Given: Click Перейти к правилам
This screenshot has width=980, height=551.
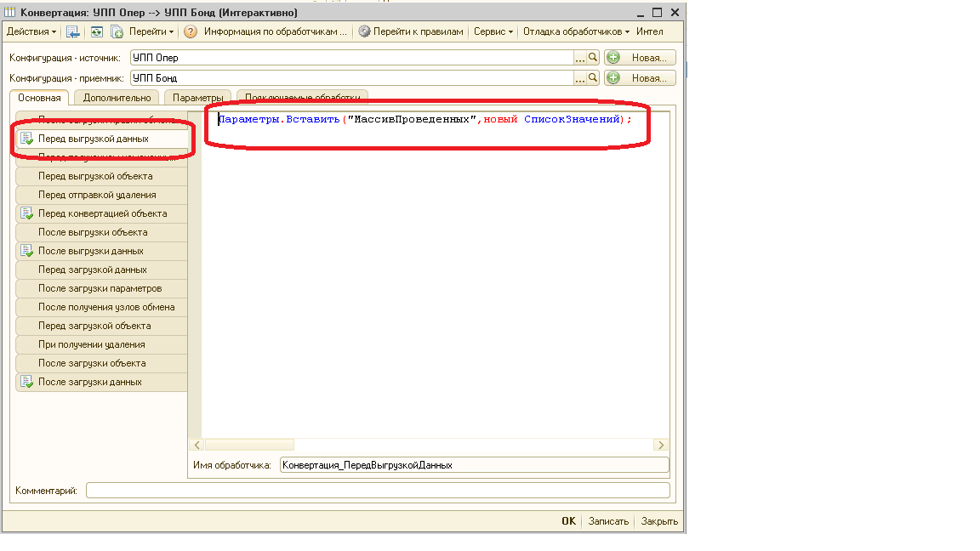Looking at the screenshot, I should (x=411, y=31).
